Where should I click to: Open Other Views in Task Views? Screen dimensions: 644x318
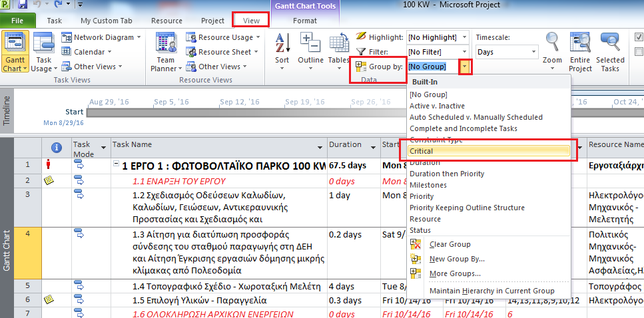(92, 67)
